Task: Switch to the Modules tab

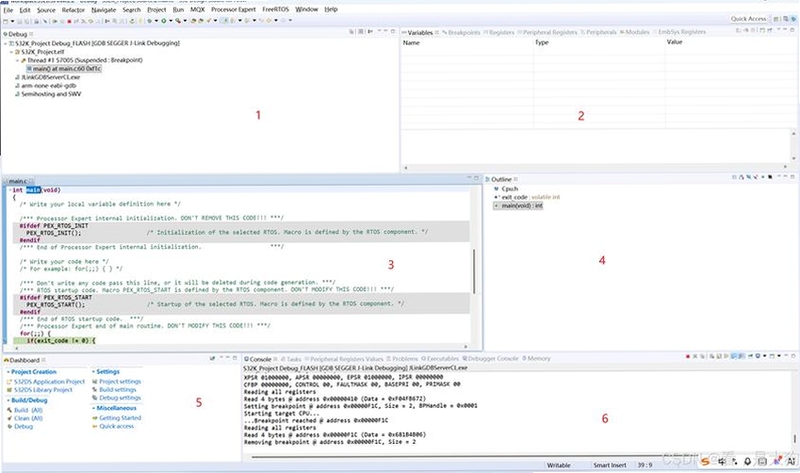Action: pos(634,33)
